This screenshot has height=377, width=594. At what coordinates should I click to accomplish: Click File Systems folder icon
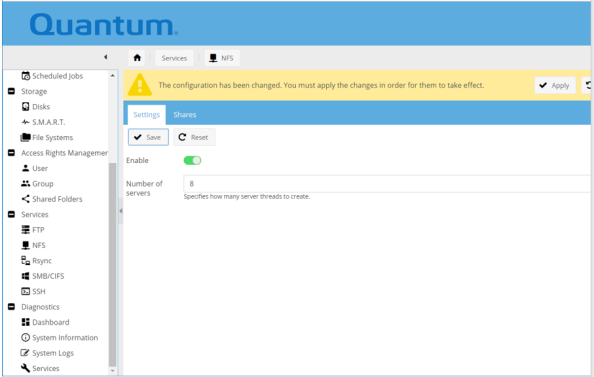(x=25, y=137)
